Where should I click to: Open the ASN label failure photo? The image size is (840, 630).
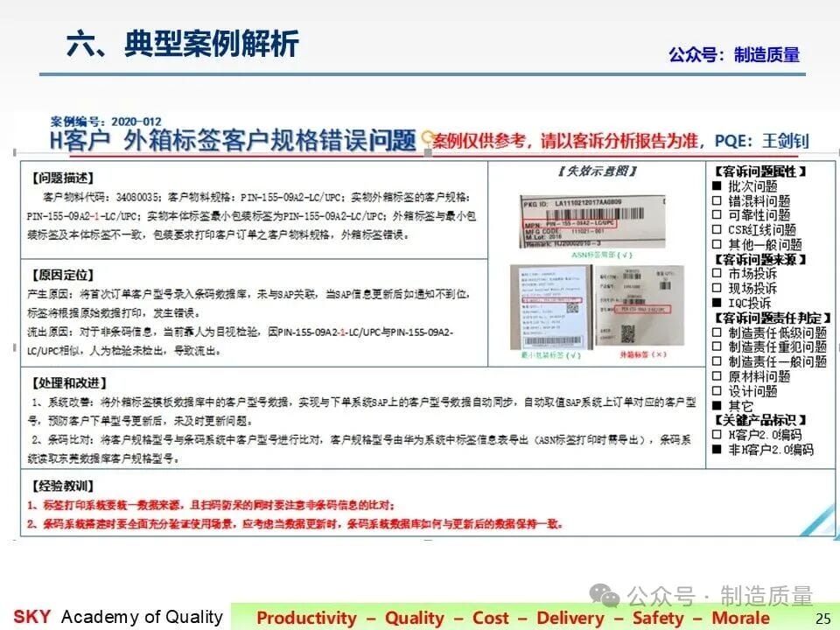(592, 221)
